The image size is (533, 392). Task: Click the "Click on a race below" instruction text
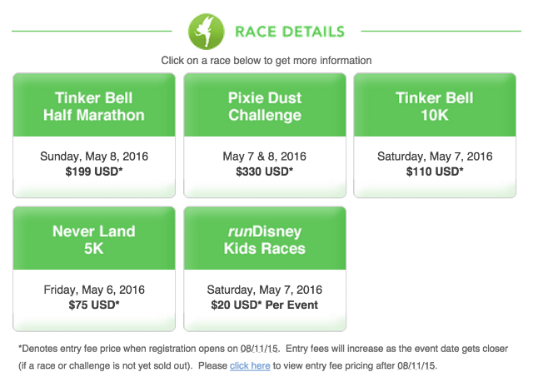click(x=266, y=61)
